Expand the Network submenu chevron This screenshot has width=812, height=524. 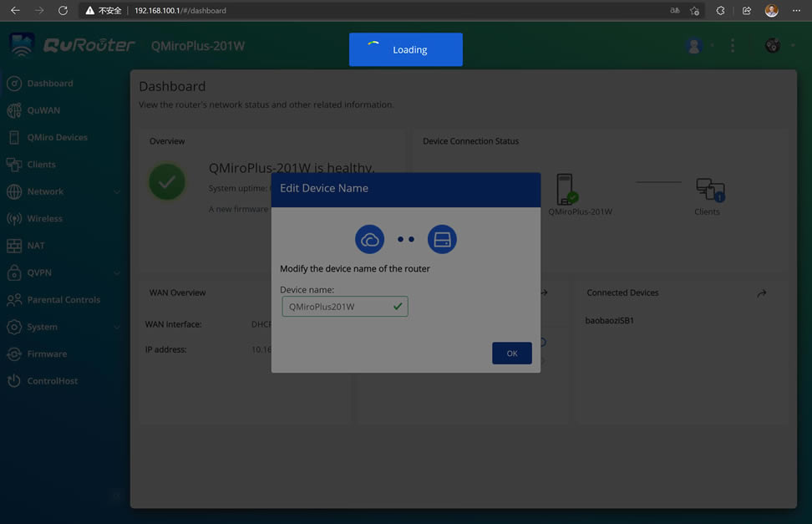tap(117, 191)
